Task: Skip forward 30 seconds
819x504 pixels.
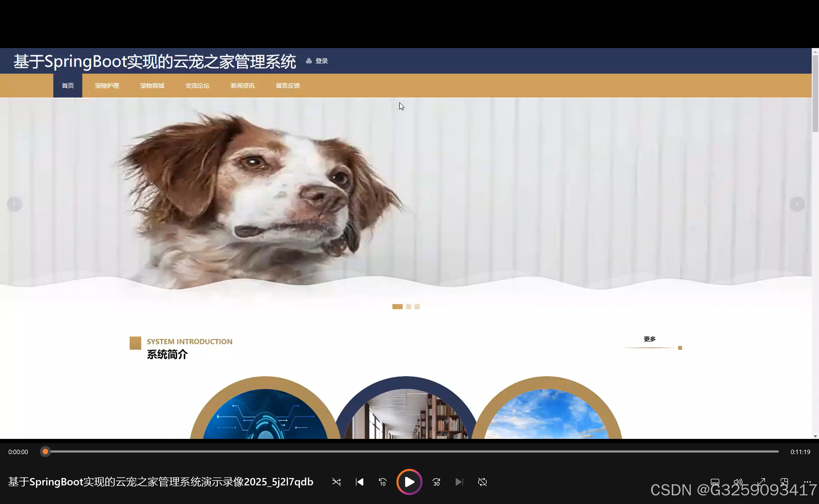Action: 436,482
